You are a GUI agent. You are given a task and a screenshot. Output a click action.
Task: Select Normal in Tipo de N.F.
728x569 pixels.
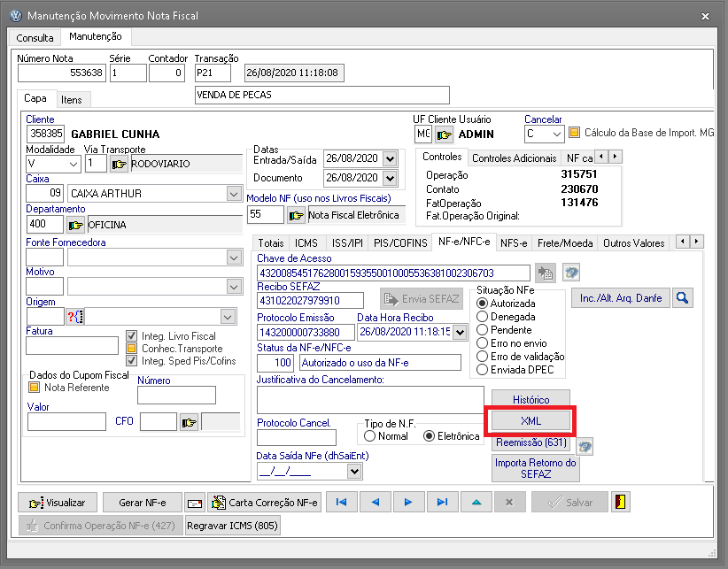click(x=370, y=436)
